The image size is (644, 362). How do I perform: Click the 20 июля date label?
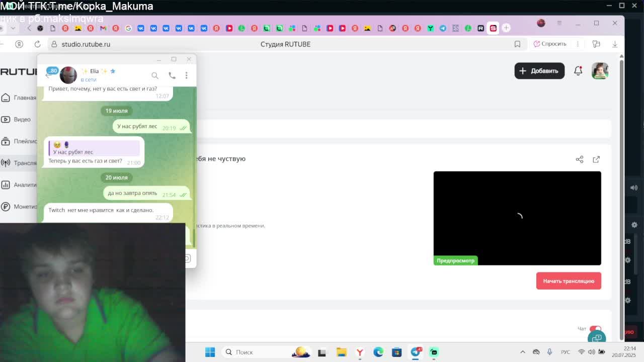(116, 177)
